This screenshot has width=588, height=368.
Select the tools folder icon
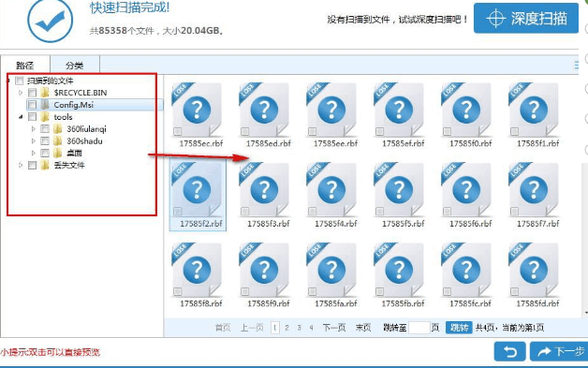click(x=45, y=117)
